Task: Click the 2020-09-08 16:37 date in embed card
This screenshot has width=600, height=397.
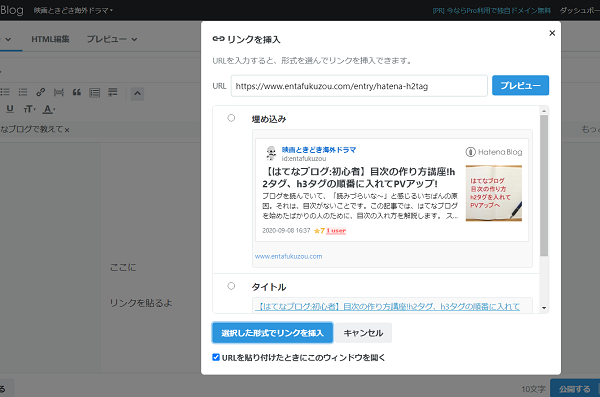Action: (286, 230)
